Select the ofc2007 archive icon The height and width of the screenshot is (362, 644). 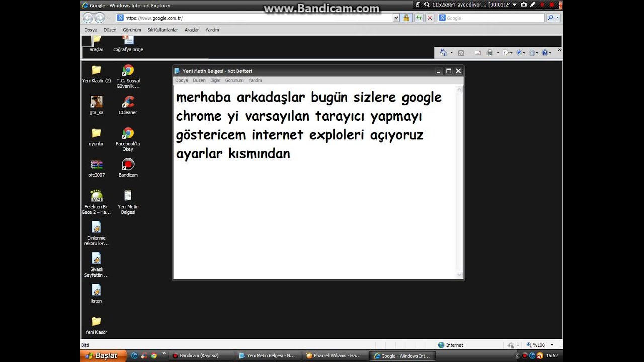click(x=96, y=168)
